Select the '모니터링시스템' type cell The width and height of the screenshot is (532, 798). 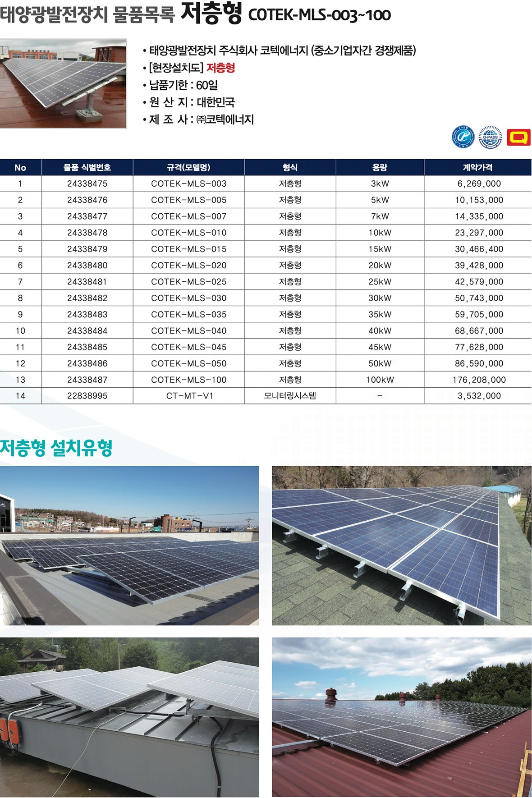(x=290, y=396)
